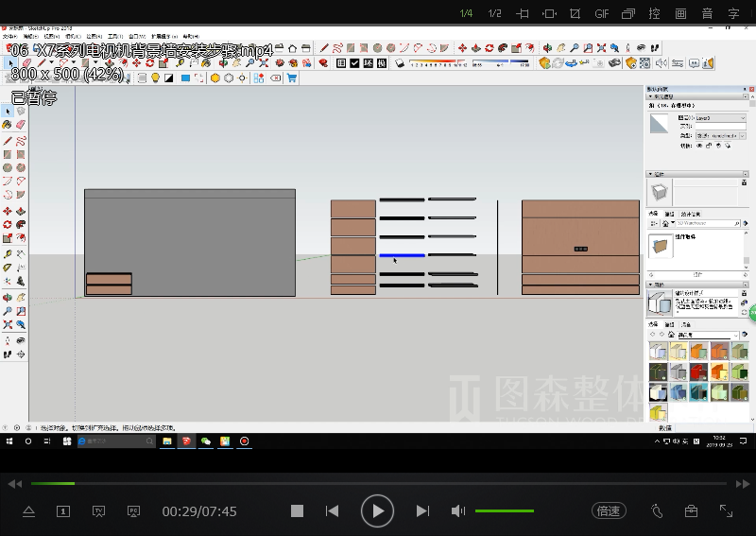Click the video seek progress bar

378,483
